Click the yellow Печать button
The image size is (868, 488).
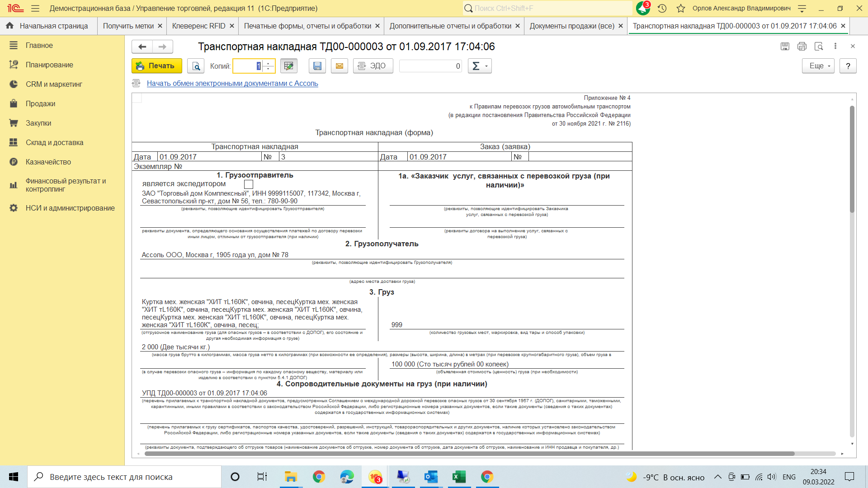[x=157, y=66]
